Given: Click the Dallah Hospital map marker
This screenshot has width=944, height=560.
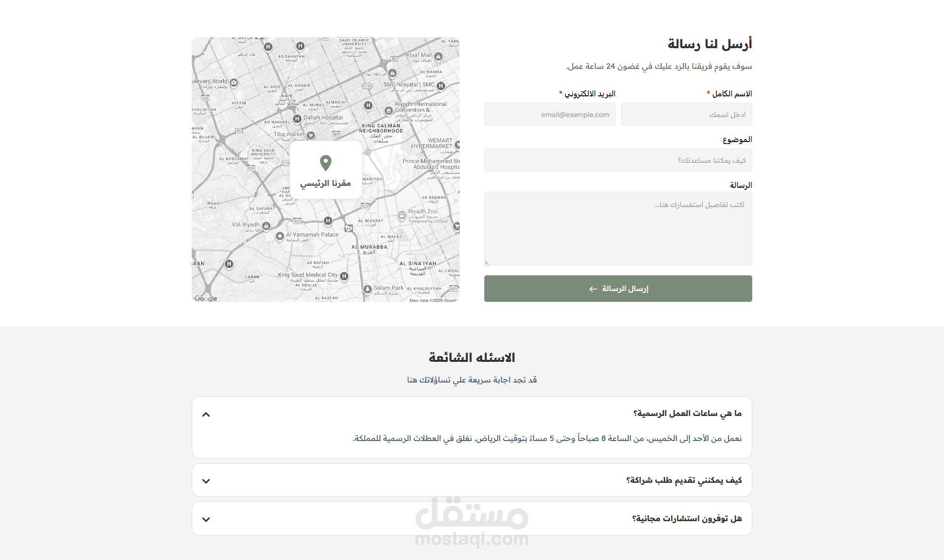Looking at the screenshot, I should click(297, 118).
